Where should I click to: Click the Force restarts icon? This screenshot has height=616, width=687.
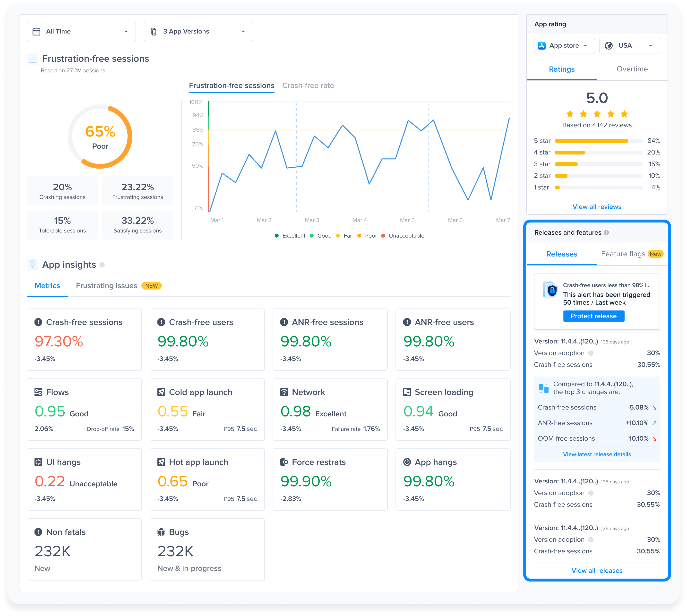(284, 462)
